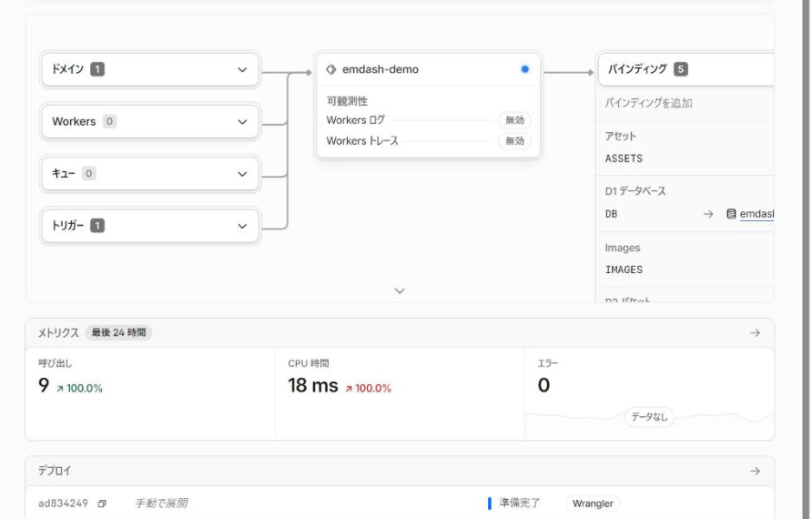Click the emdash-demo worker name

pos(381,69)
